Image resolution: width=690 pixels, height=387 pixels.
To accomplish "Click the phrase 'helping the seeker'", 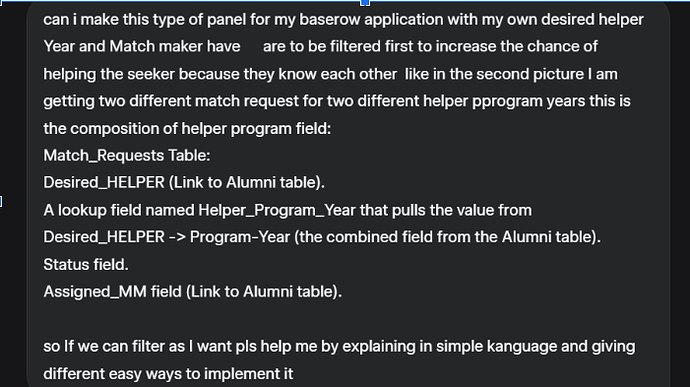I will tap(109, 74).
